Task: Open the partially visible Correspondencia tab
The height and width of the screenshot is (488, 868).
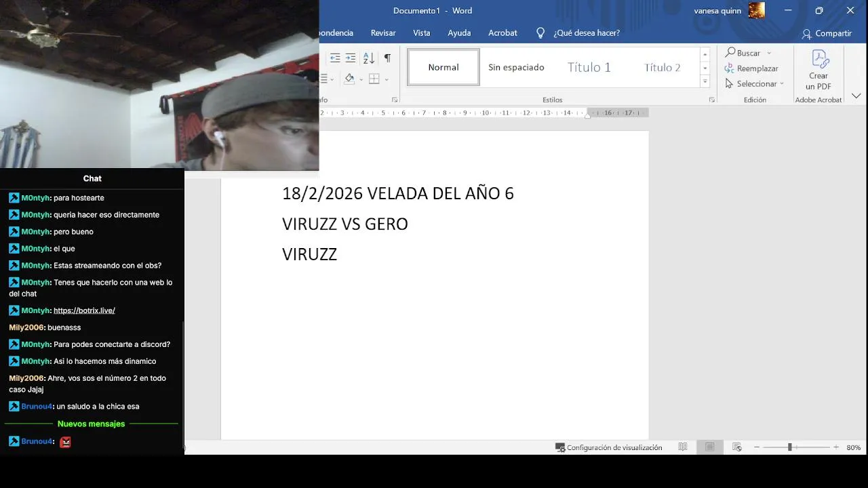Action: click(x=337, y=33)
